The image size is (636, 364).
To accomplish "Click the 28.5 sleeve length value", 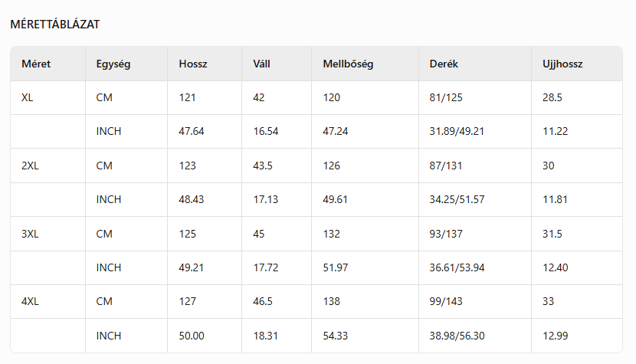I will pyautogui.click(x=552, y=98).
